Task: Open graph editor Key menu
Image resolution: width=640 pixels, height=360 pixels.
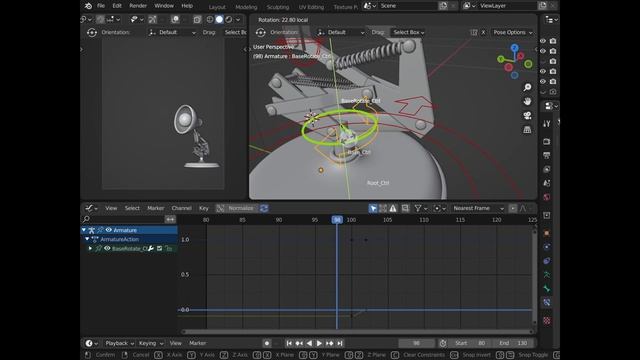Action: [x=204, y=208]
